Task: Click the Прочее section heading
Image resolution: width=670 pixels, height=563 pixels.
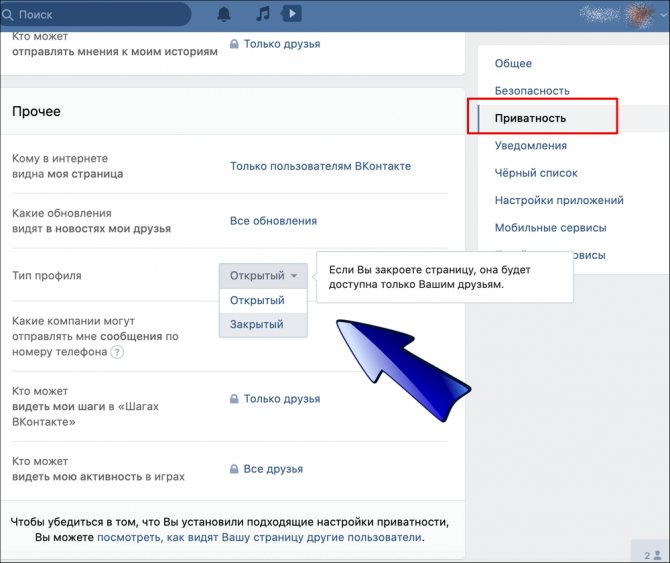Action: tap(36, 111)
